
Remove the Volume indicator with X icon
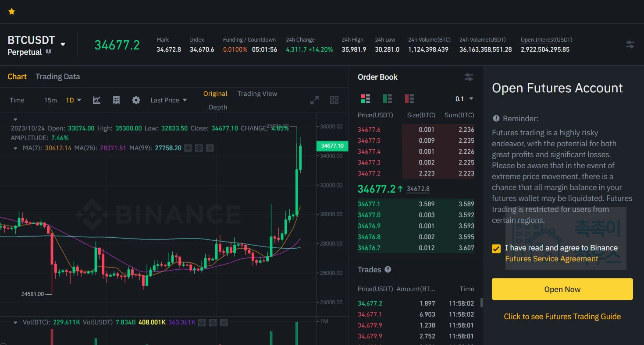[224, 323]
